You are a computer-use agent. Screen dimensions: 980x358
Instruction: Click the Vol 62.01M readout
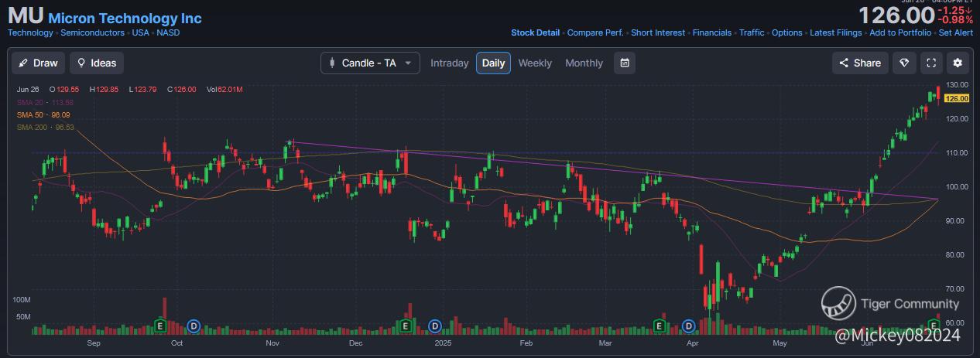tap(224, 90)
